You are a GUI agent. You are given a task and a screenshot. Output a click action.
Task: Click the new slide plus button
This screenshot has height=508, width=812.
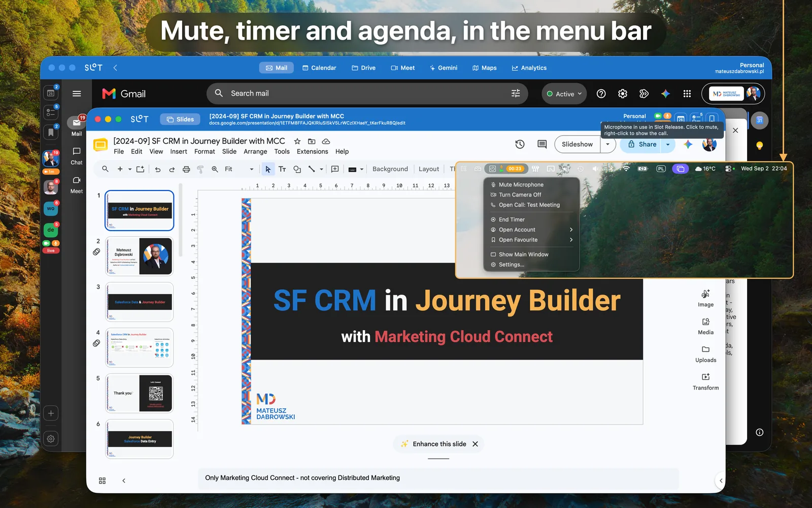click(x=120, y=169)
